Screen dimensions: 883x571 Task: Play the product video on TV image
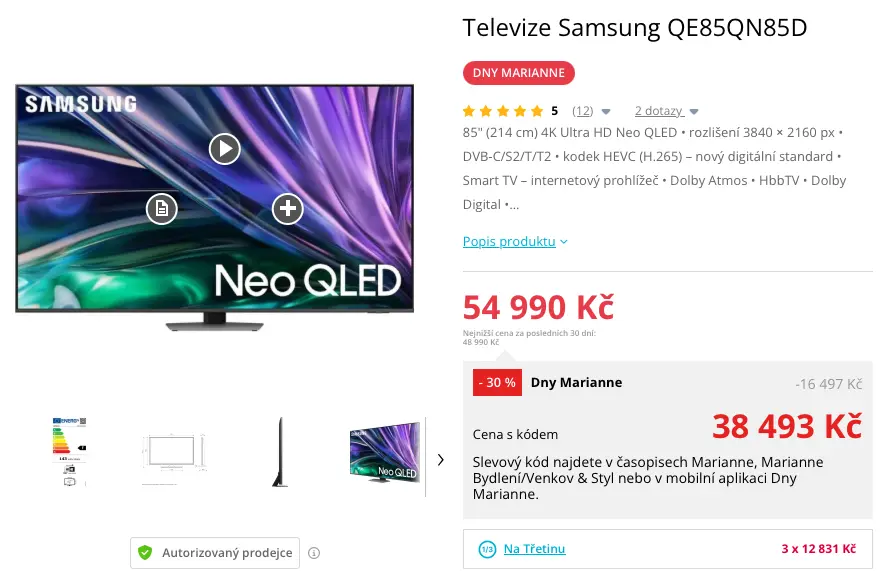(225, 149)
